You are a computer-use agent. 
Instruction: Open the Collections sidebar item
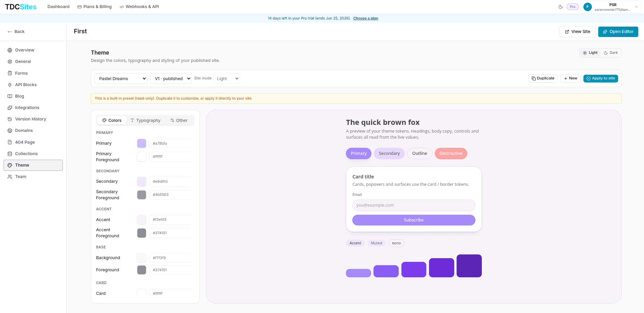coord(33,154)
